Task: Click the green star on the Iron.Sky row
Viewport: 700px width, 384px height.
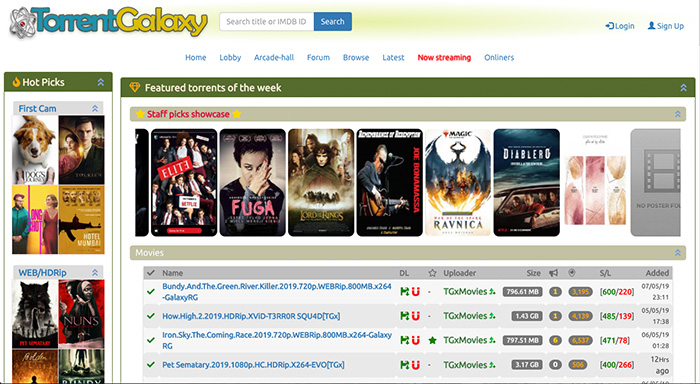Action: [432, 340]
